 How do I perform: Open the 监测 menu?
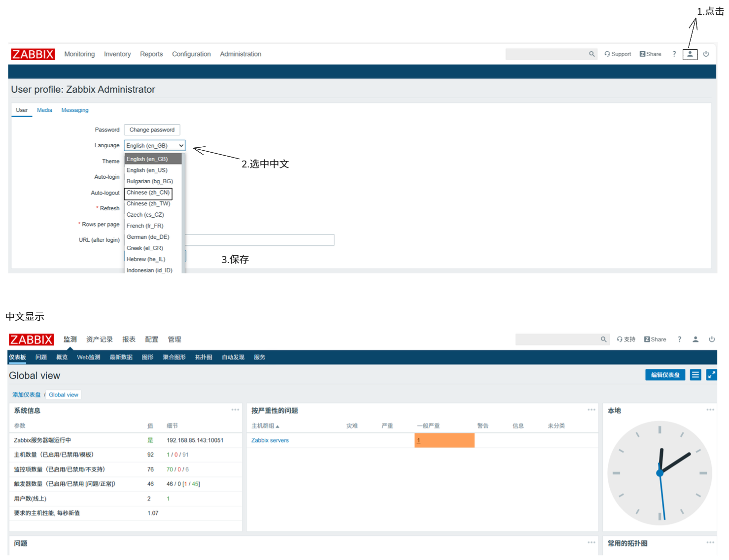tap(70, 339)
